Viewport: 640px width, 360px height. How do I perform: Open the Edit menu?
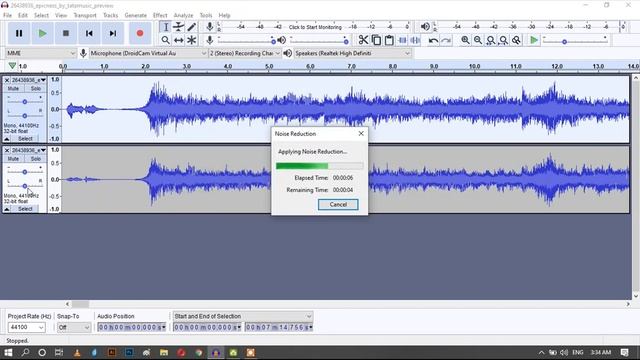[x=23, y=15]
